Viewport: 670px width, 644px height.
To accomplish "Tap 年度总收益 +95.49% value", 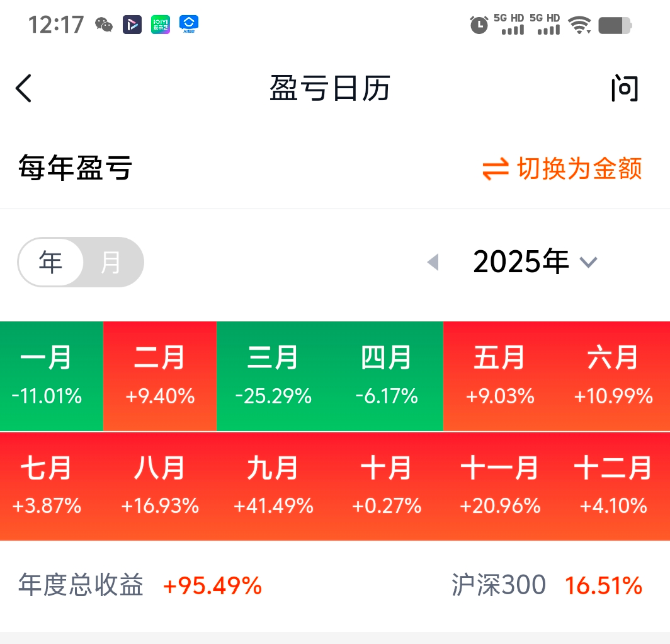I will tap(212, 586).
